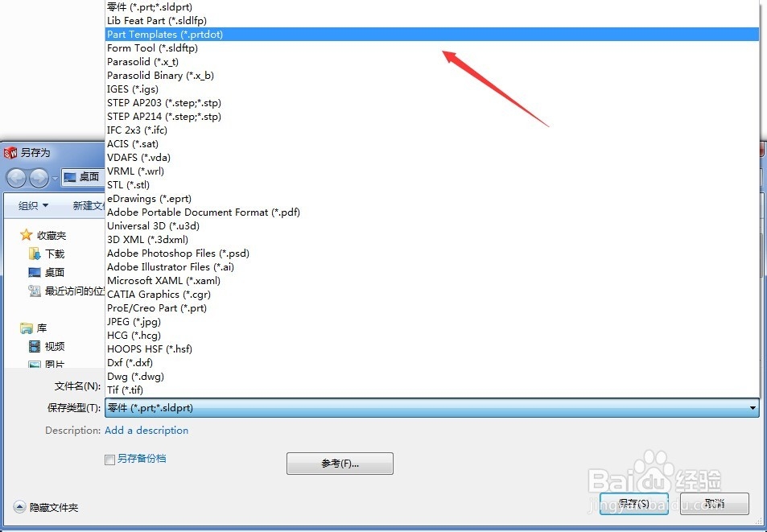767x532 pixels.
Task: Select STEP AP214 file type
Action: pyautogui.click(x=432, y=117)
